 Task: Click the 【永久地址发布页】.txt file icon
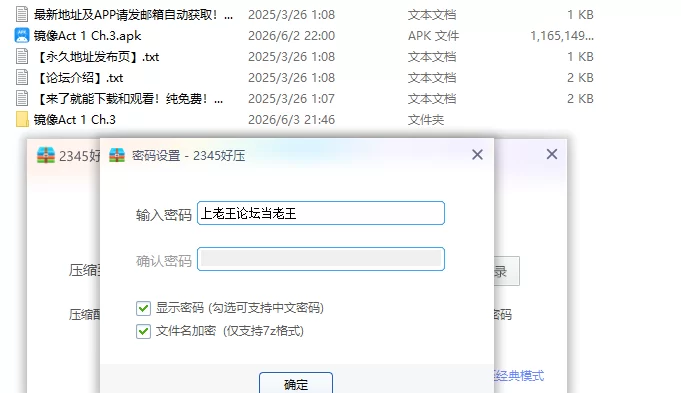pos(22,56)
